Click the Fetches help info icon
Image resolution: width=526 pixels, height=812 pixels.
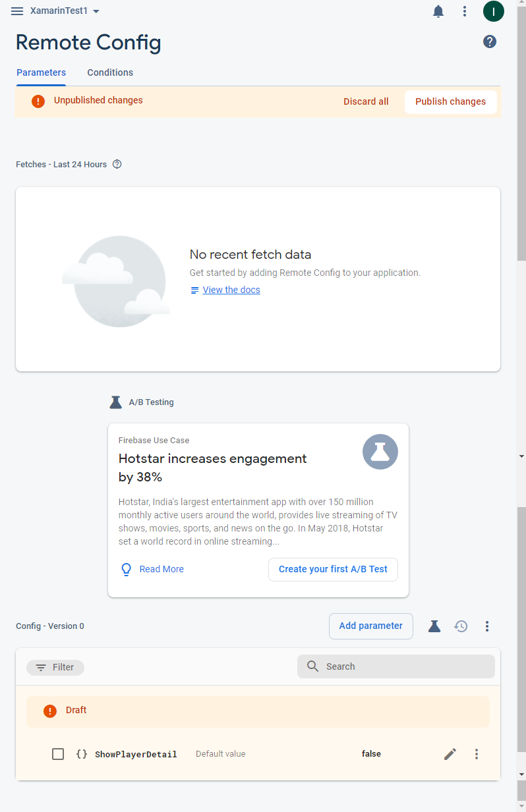(117, 164)
